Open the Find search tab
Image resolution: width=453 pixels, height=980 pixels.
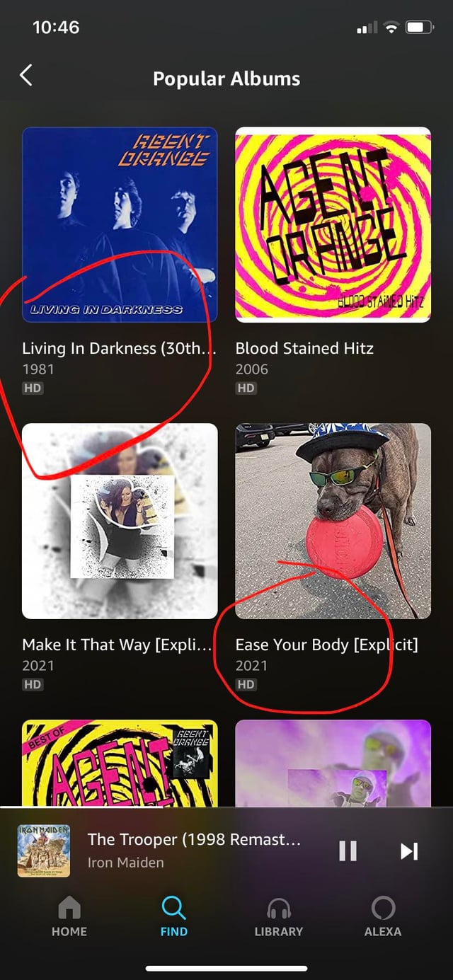[x=173, y=916]
